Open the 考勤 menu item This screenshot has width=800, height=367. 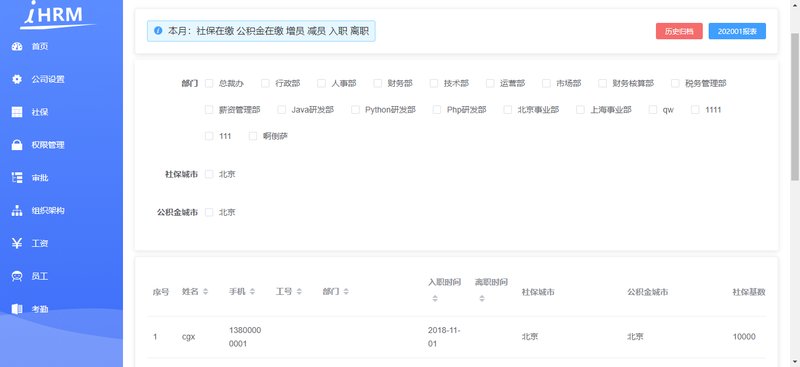coord(61,309)
